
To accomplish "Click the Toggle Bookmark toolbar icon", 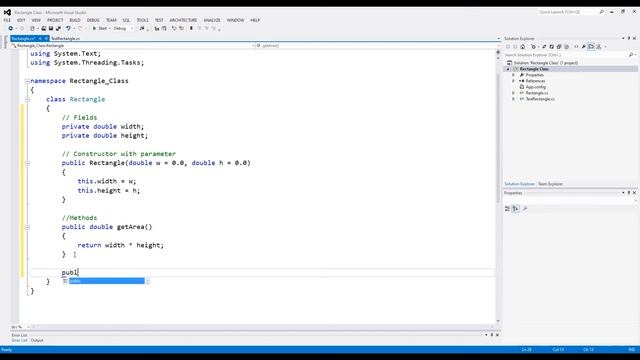I will (x=191, y=29).
